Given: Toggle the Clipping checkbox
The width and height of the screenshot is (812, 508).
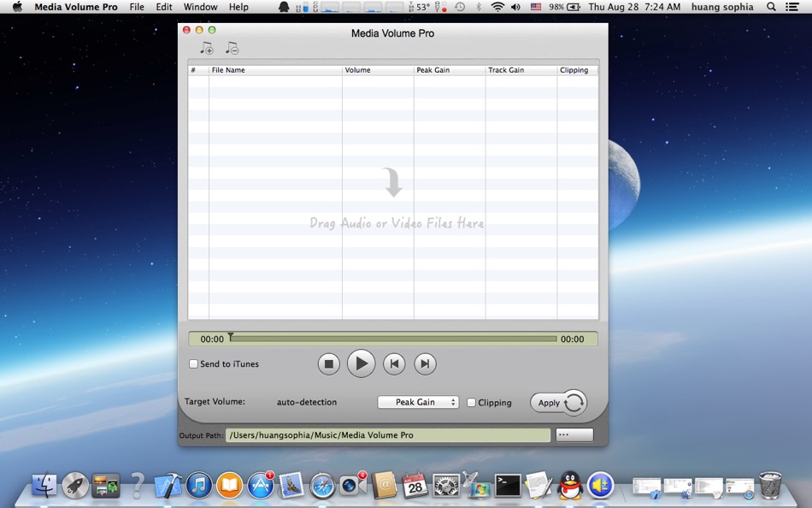Looking at the screenshot, I should pos(471,402).
